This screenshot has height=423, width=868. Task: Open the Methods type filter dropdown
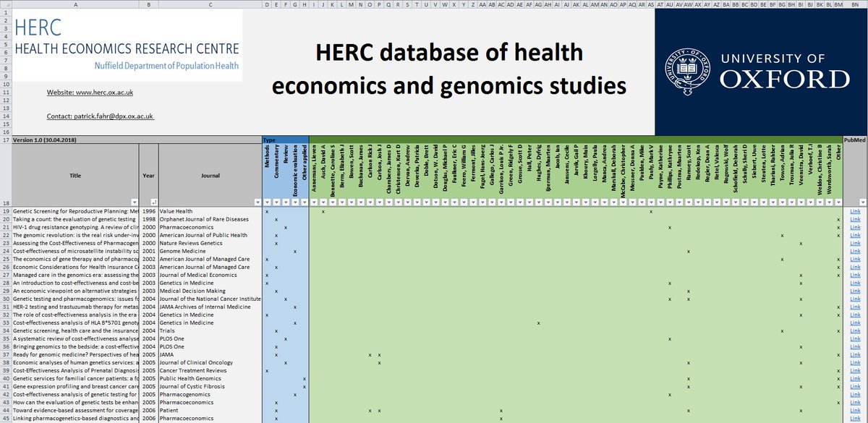(267, 202)
